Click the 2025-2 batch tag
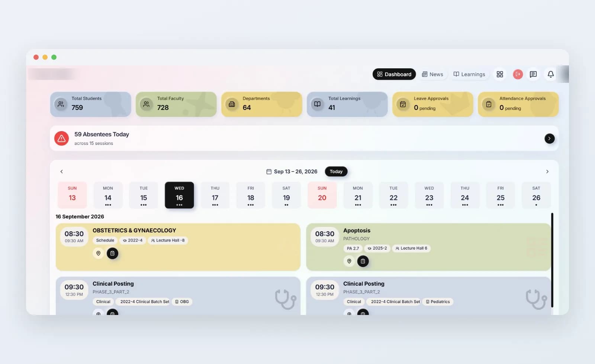Screen dimensions: 595x364 [377, 248]
